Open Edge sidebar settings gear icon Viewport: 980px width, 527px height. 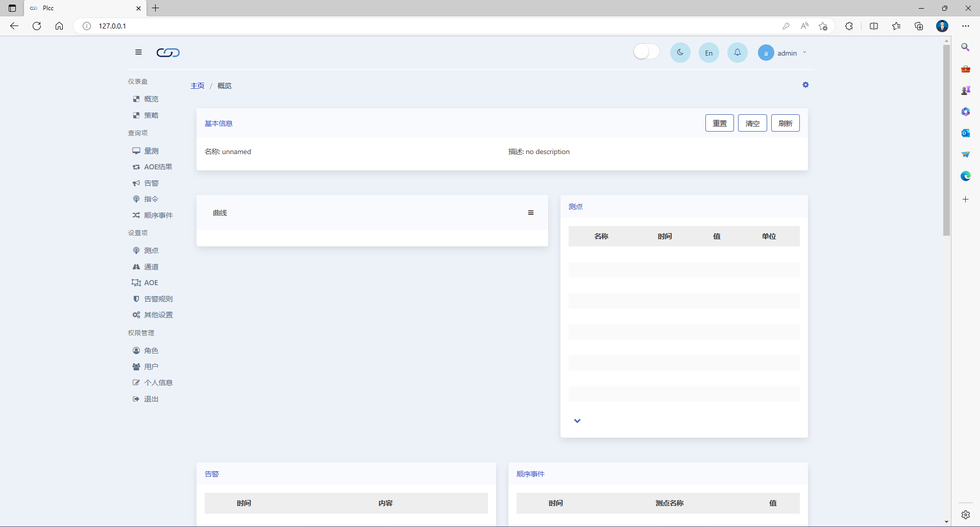tap(965, 515)
